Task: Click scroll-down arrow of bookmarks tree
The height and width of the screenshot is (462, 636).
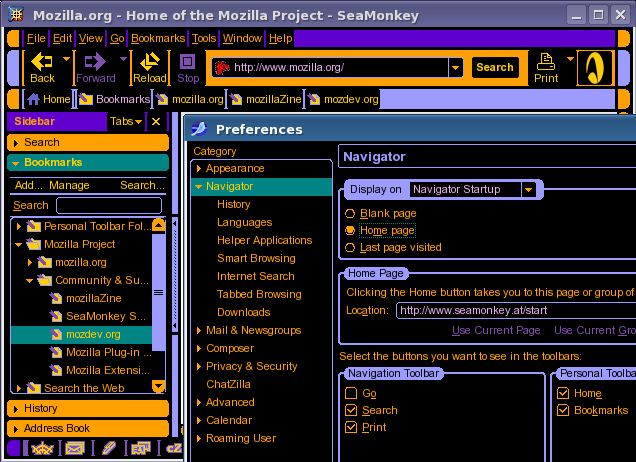Action: pyautogui.click(x=158, y=387)
